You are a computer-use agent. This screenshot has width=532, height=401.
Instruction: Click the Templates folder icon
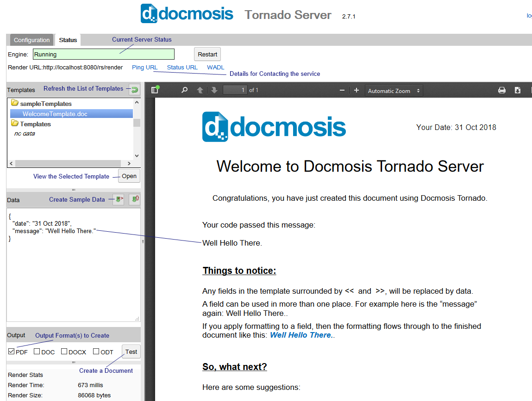15,123
